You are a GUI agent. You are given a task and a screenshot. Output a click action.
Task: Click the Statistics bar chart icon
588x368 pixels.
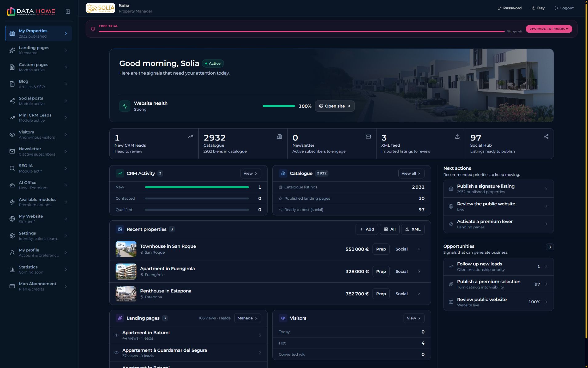12,270
